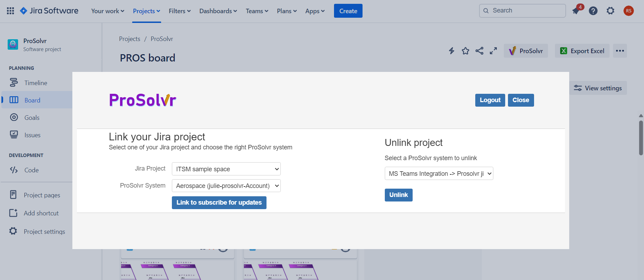Click the Link your Jira project heading
Screen dimensions: 644x280
click(x=157, y=137)
